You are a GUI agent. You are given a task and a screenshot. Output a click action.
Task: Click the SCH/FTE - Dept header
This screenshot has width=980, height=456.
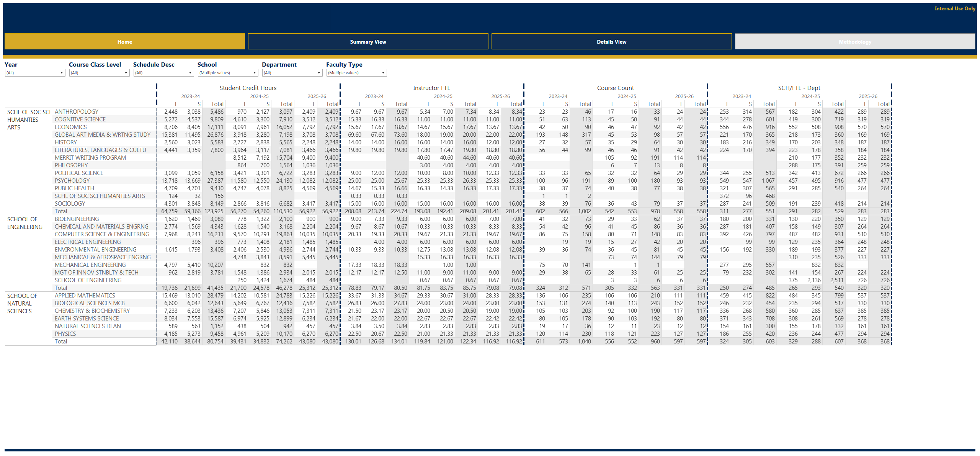click(x=799, y=88)
